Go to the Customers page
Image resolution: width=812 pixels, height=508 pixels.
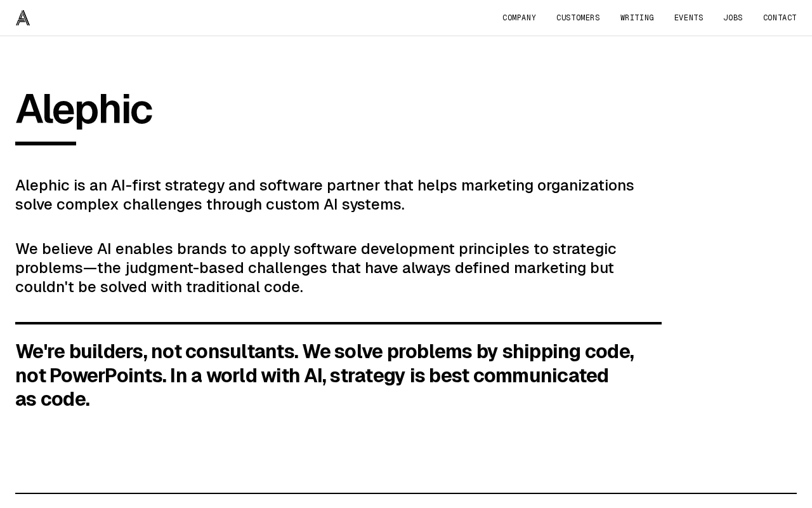click(578, 18)
